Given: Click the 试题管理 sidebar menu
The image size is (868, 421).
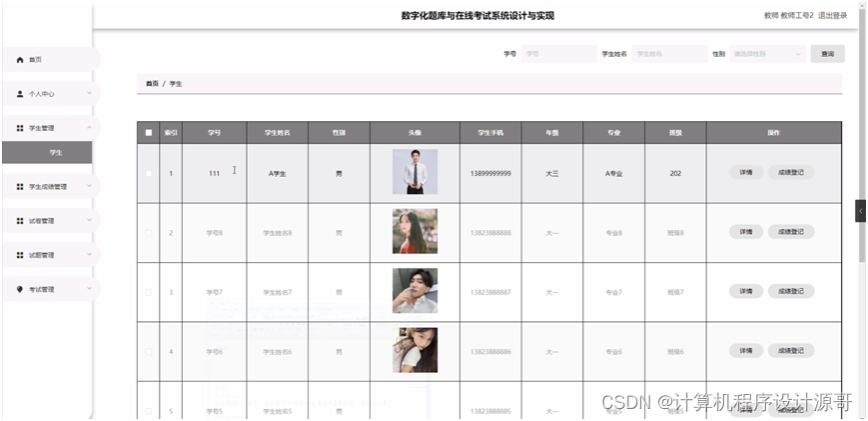Looking at the screenshot, I should (x=51, y=255).
